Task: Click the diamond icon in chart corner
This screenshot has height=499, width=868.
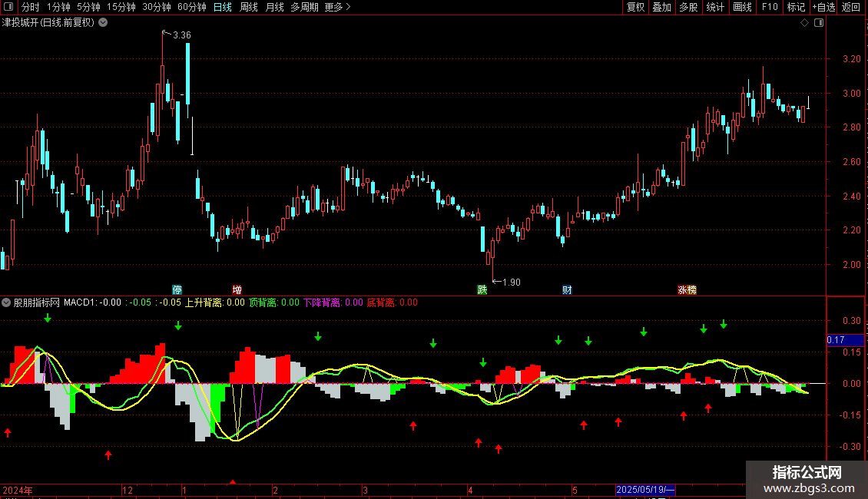Action: click(805, 23)
